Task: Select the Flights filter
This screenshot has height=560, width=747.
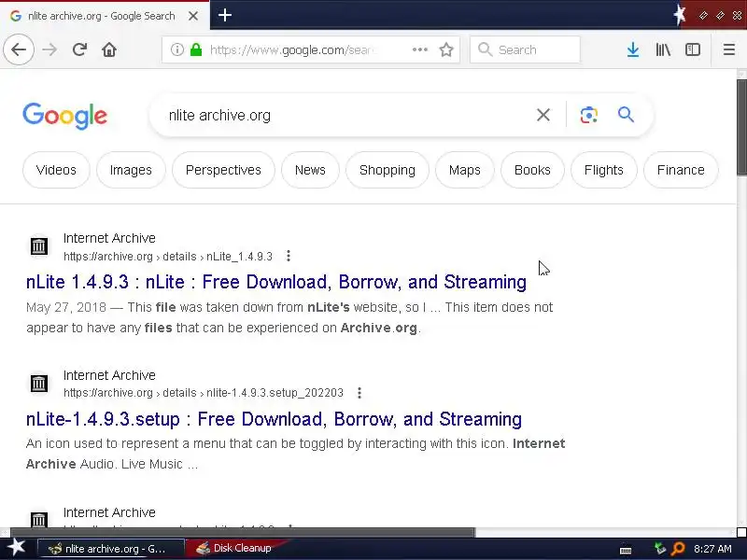Action: point(603,170)
